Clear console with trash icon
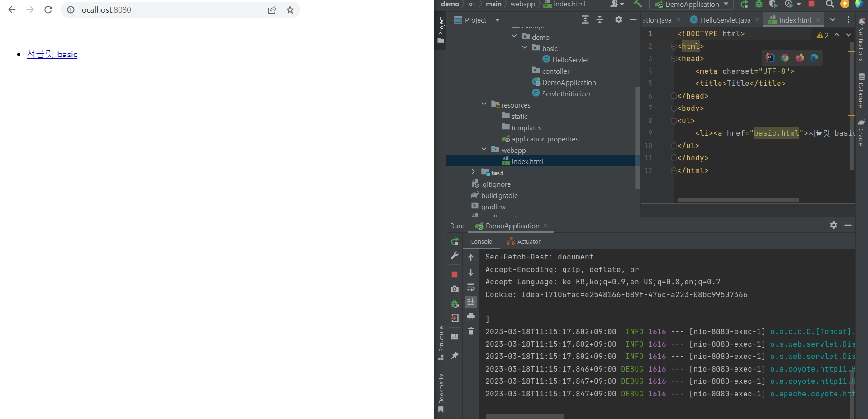The height and width of the screenshot is (419, 868). pyautogui.click(x=471, y=331)
